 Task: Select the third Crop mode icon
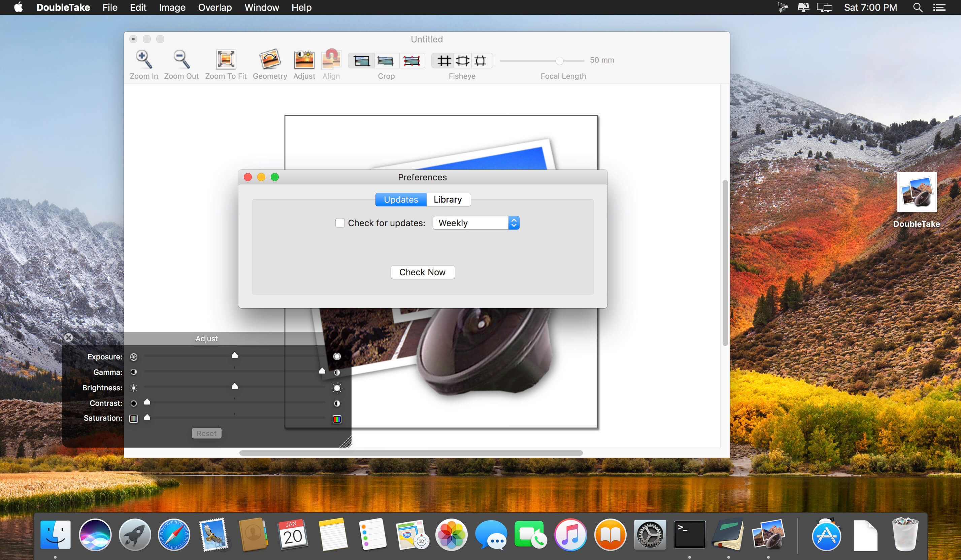pyautogui.click(x=411, y=61)
